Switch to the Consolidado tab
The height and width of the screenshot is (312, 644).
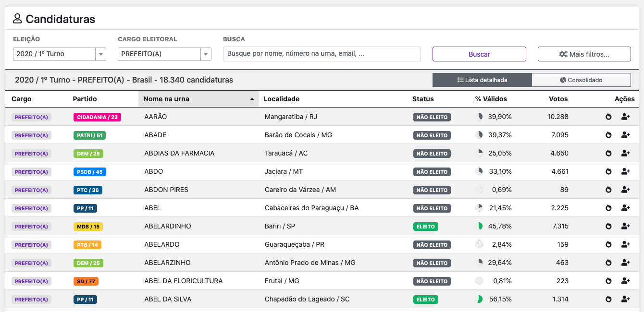tap(582, 79)
